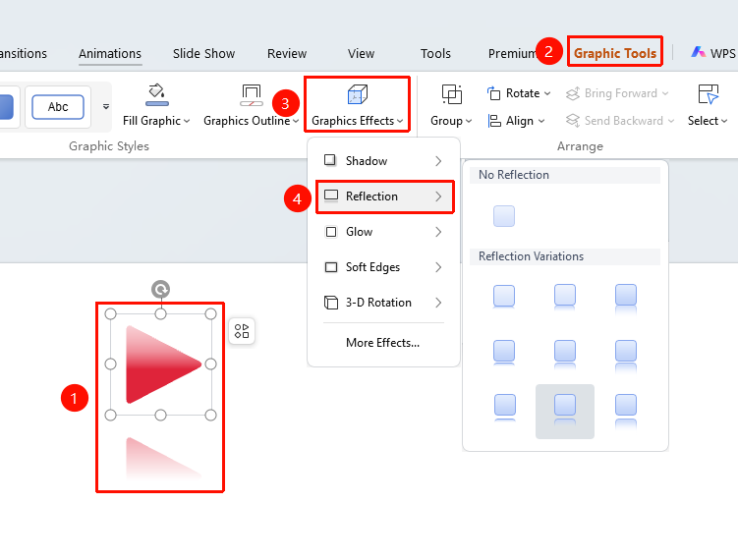Click the Graphics Effects cube icon
738x560 pixels.
[358, 94]
